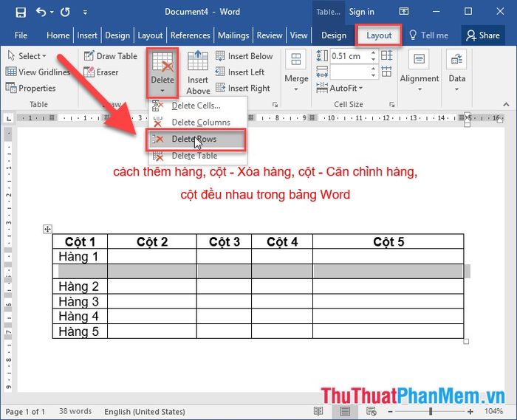The width and height of the screenshot is (517, 420).
Task: Click the Redo/Repeat icon
Action: (x=65, y=13)
